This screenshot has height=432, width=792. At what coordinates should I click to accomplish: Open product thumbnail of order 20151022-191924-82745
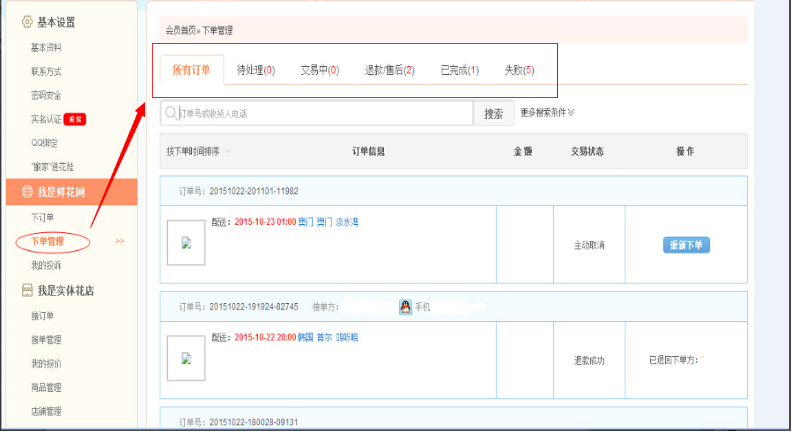(186, 358)
